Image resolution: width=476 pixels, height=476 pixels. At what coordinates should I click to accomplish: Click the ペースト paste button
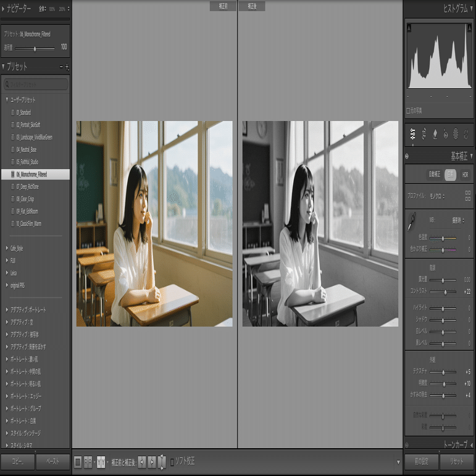pyautogui.click(x=53, y=462)
